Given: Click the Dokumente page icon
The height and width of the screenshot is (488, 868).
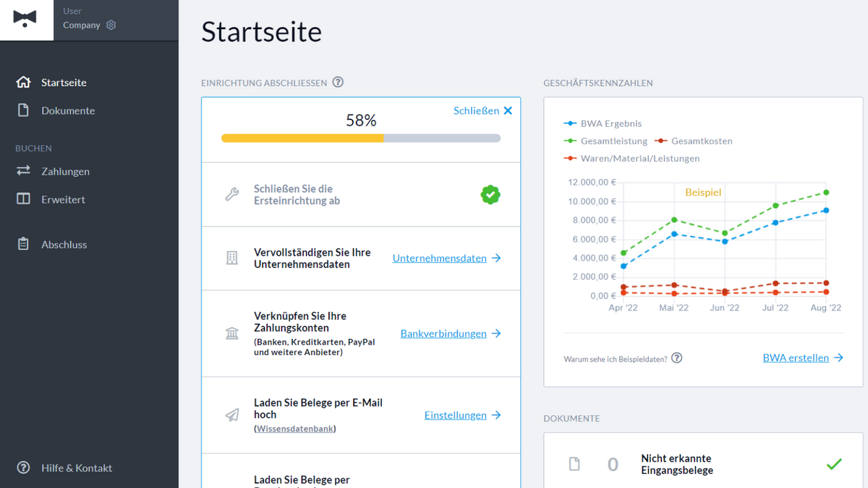Looking at the screenshot, I should click(24, 110).
